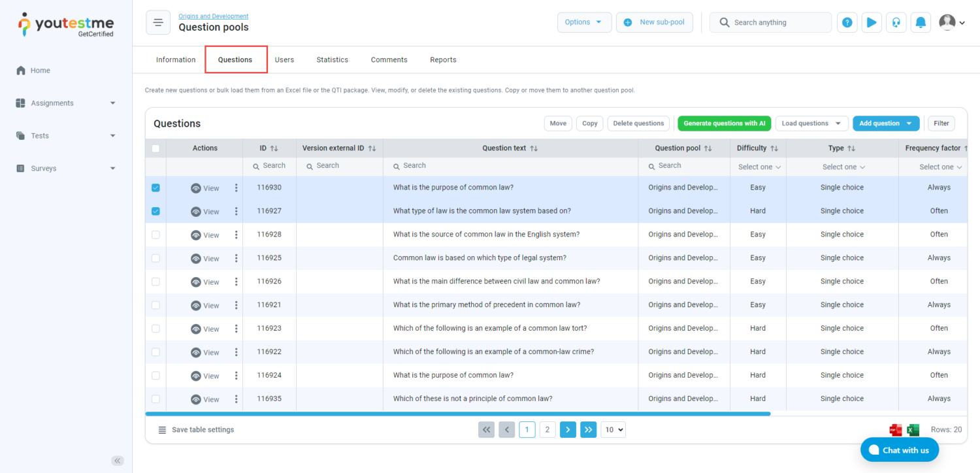Follow the Origins and Development breadcrumb link
This screenshot has height=473, width=980.
(x=213, y=16)
